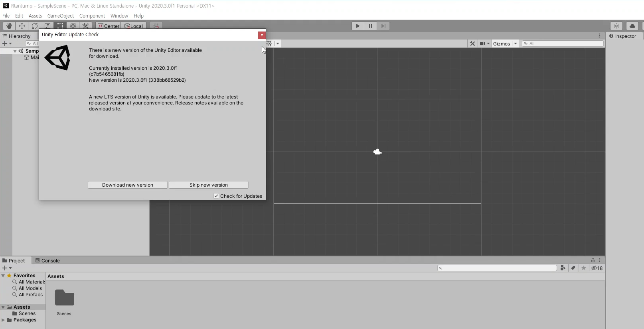Toggle scene grid visibility icon
Screen dimensions: 644x329
(269, 43)
